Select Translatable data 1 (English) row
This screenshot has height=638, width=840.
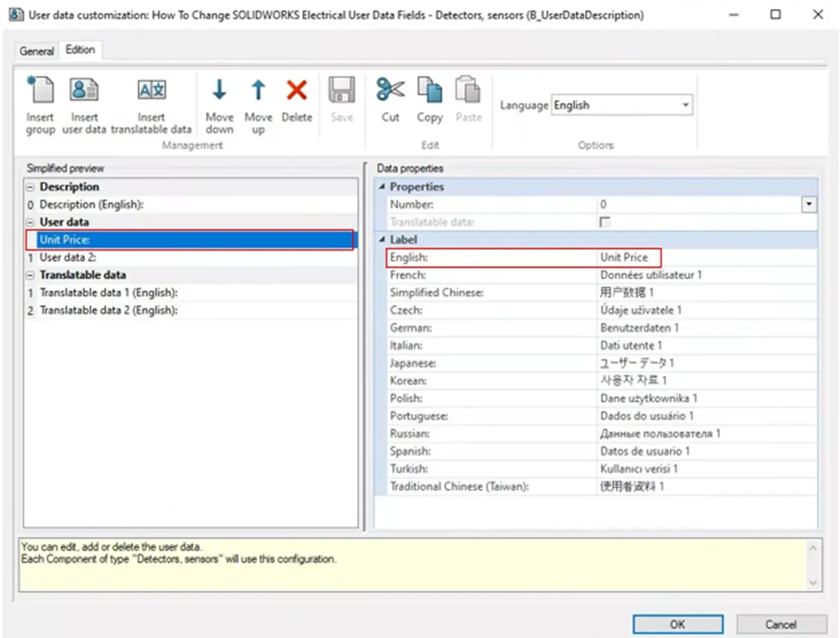pos(191,293)
